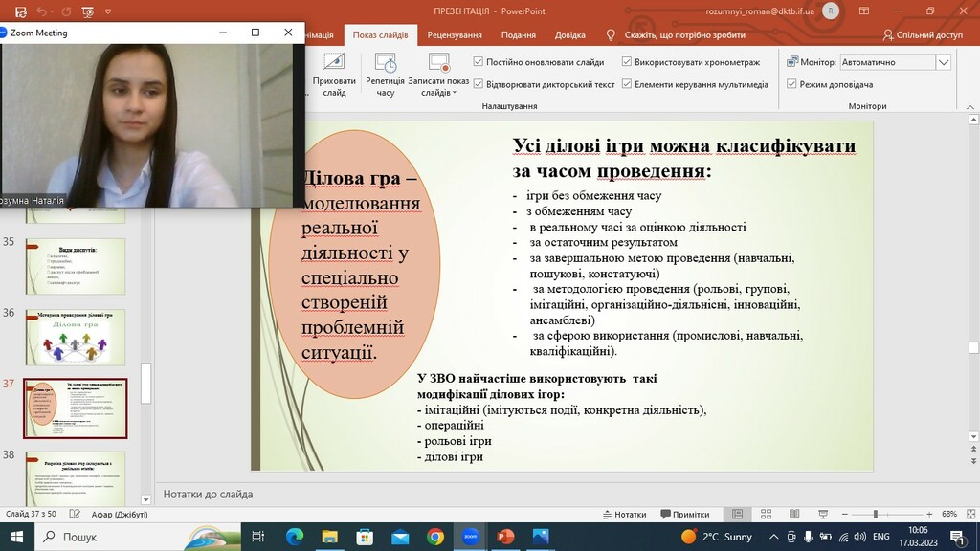
Task: Switch to reading view icon
Action: pyautogui.click(x=793, y=514)
